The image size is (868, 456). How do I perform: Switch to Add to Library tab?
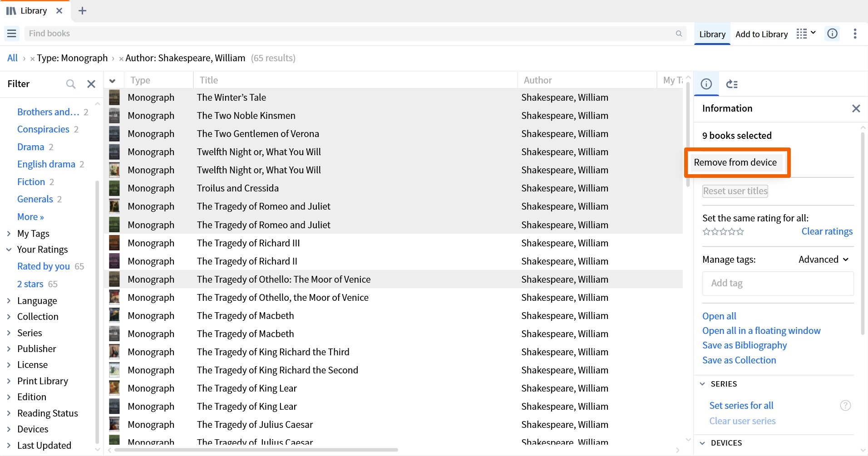(761, 34)
